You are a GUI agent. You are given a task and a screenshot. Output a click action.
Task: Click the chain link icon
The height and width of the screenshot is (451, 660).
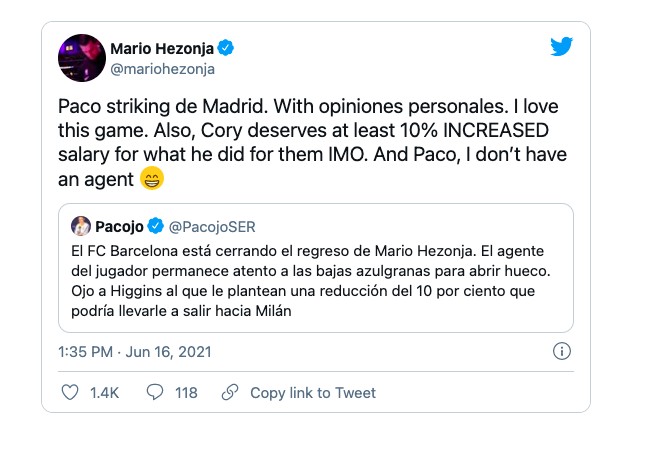click(231, 393)
